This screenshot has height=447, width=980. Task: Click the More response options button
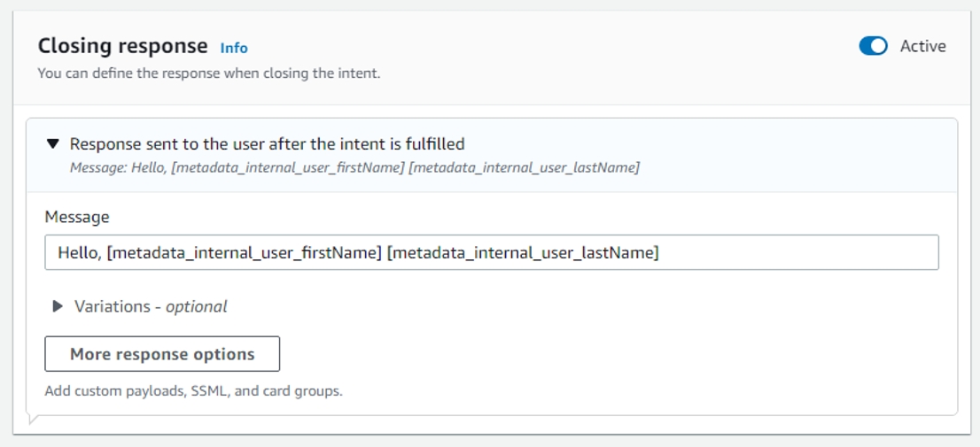(x=162, y=354)
